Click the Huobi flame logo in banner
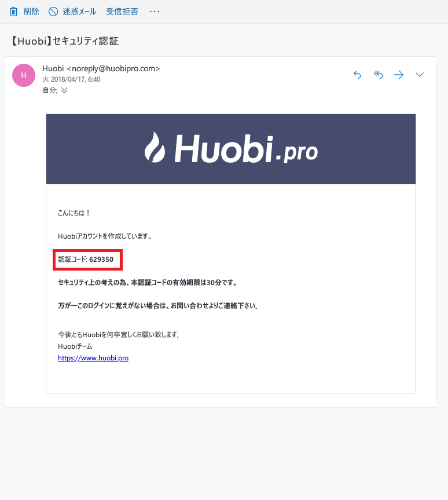 click(155, 147)
